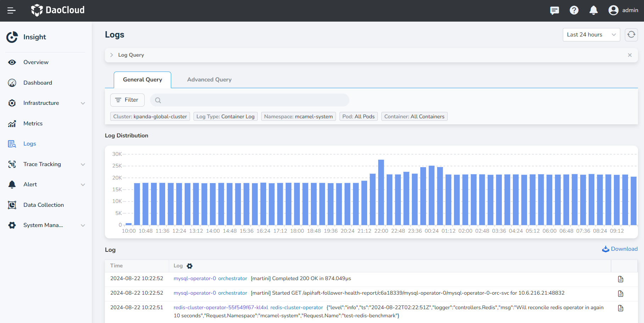Screen dimensions: 644x323
Task: Click the admin user avatar icon
Action: [613, 11]
